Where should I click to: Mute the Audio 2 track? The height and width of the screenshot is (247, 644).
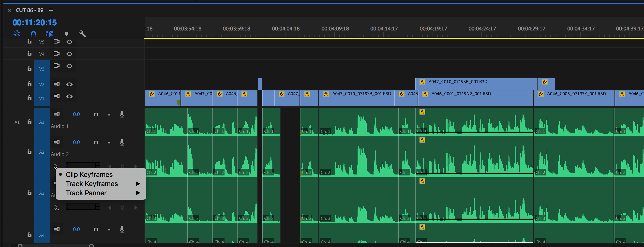coord(96,142)
